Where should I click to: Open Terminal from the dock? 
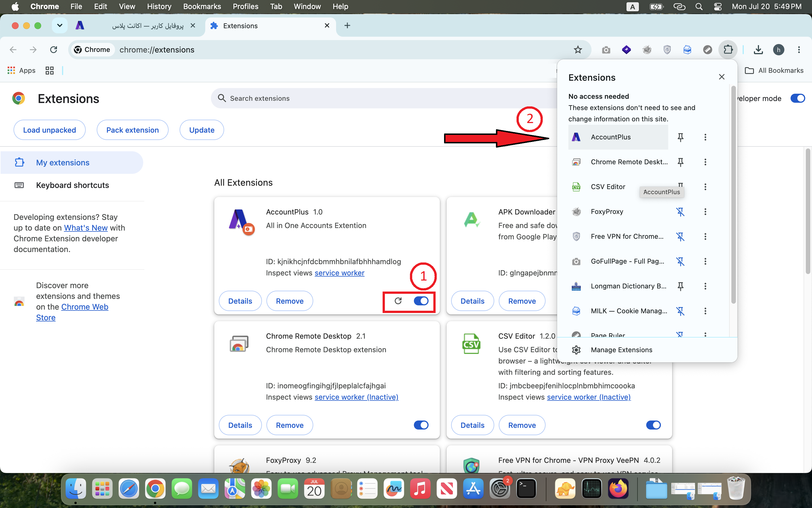pos(526,489)
